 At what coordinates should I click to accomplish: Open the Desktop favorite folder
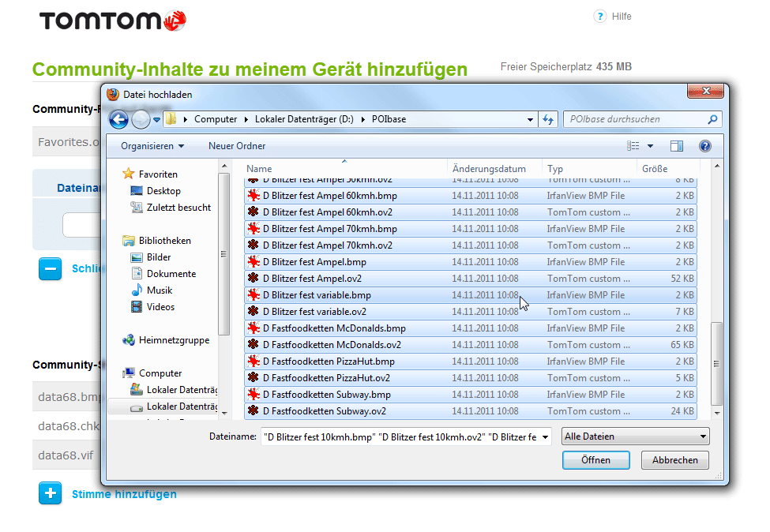point(163,191)
